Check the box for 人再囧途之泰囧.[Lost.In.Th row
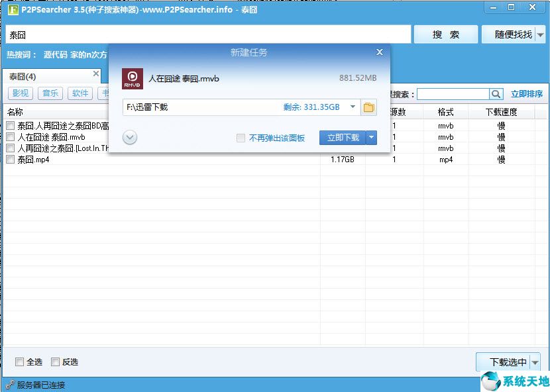550x392 pixels. click(11, 148)
